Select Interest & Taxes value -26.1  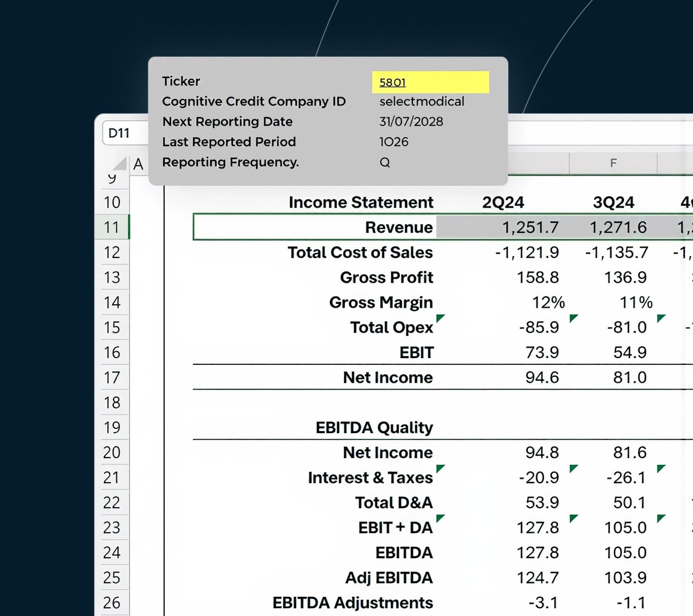pyautogui.click(x=627, y=477)
